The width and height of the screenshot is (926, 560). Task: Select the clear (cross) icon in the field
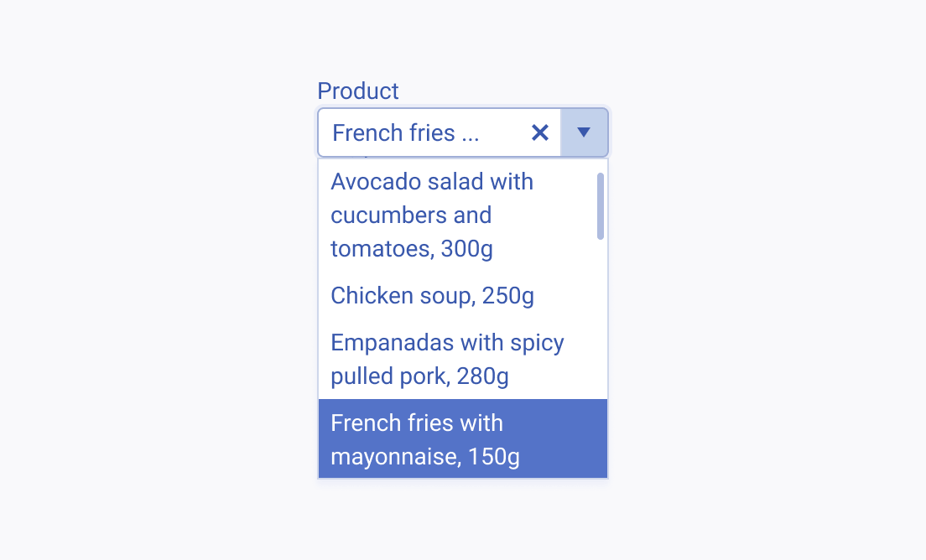[x=539, y=132]
